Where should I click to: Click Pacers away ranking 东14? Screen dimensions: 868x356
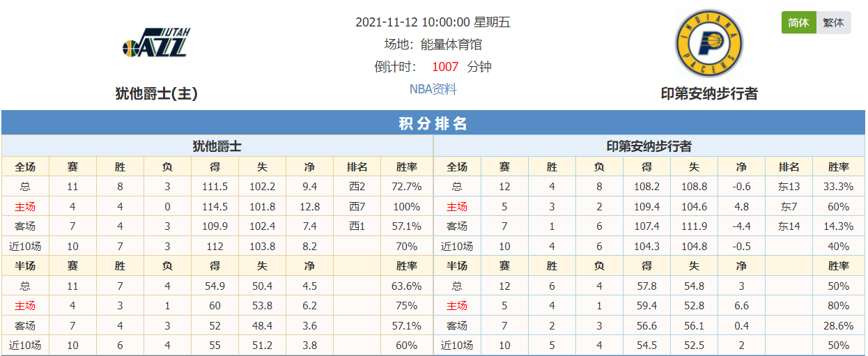(x=789, y=226)
